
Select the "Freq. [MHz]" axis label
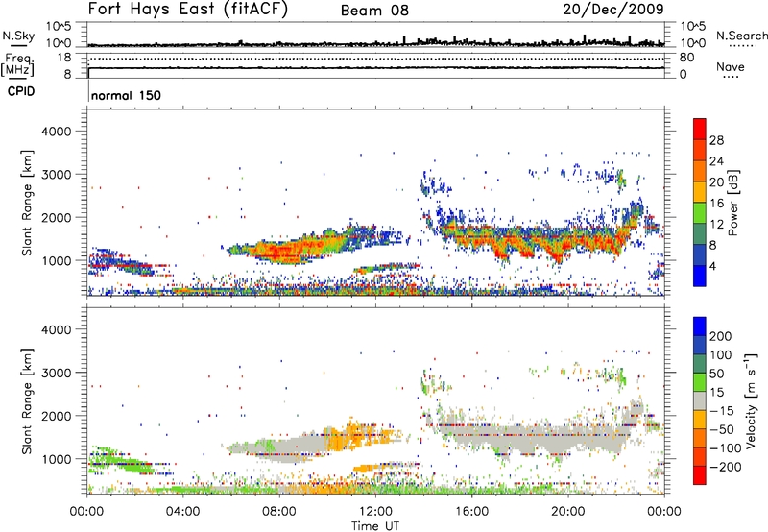pyautogui.click(x=17, y=65)
